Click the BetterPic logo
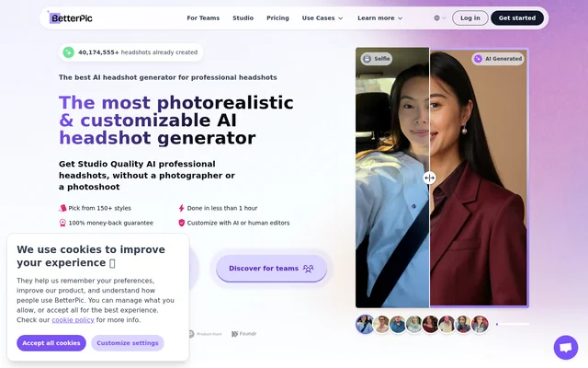Viewport: 588px width, 368px height. click(71, 17)
